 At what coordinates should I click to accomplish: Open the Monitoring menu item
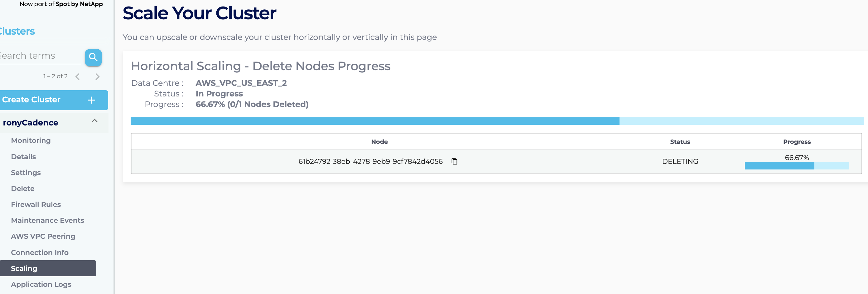31,140
